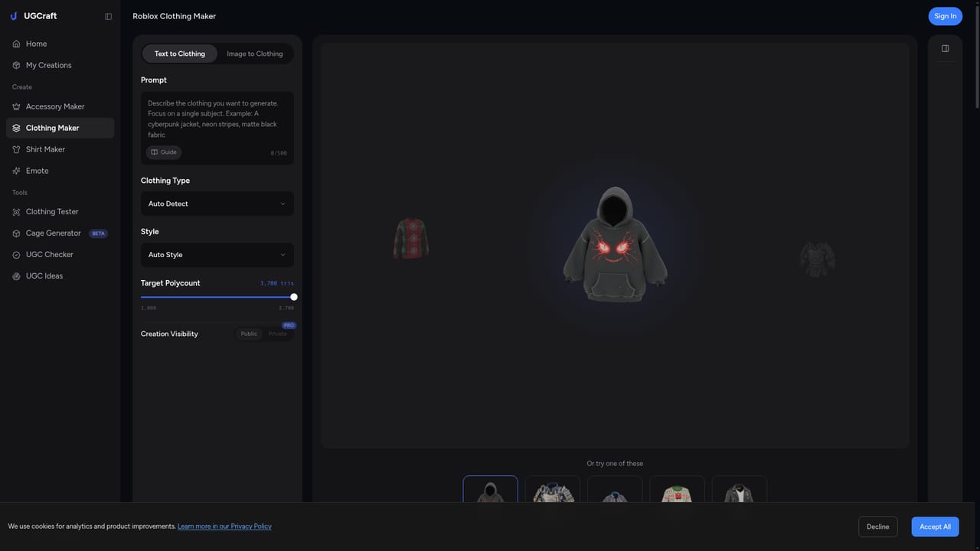Viewport: 980px width, 551px height.
Task: Click the Clothing Tester scan icon
Action: pyautogui.click(x=16, y=212)
